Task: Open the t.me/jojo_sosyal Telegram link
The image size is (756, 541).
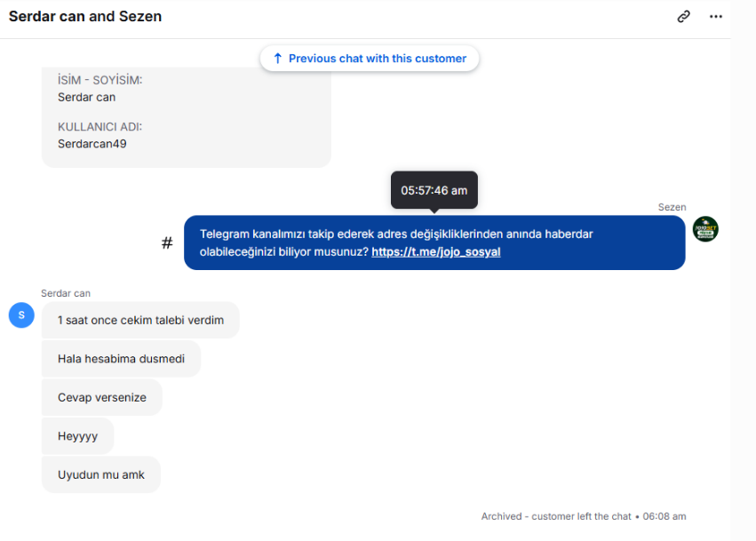Action: tap(435, 252)
